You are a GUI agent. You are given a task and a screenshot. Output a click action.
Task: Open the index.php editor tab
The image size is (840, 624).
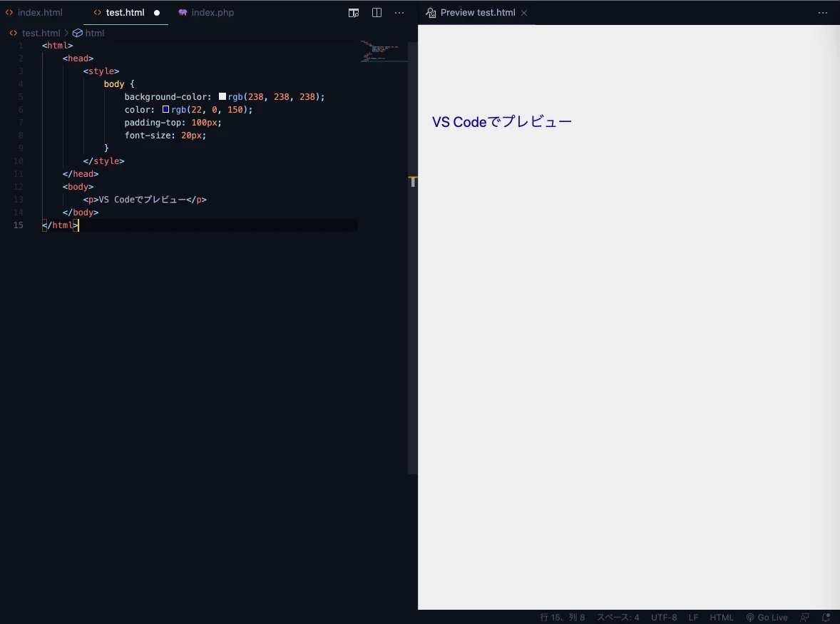coord(206,12)
